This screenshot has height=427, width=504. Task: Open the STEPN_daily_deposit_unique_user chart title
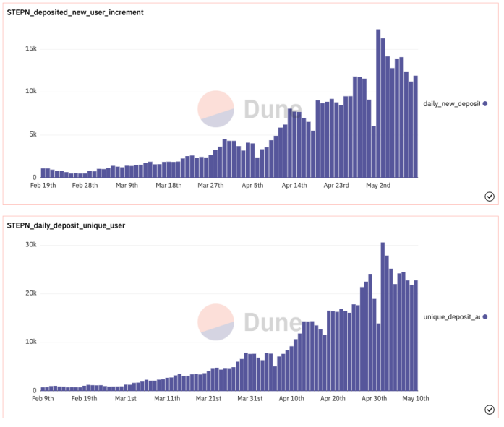[x=66, y=225]
